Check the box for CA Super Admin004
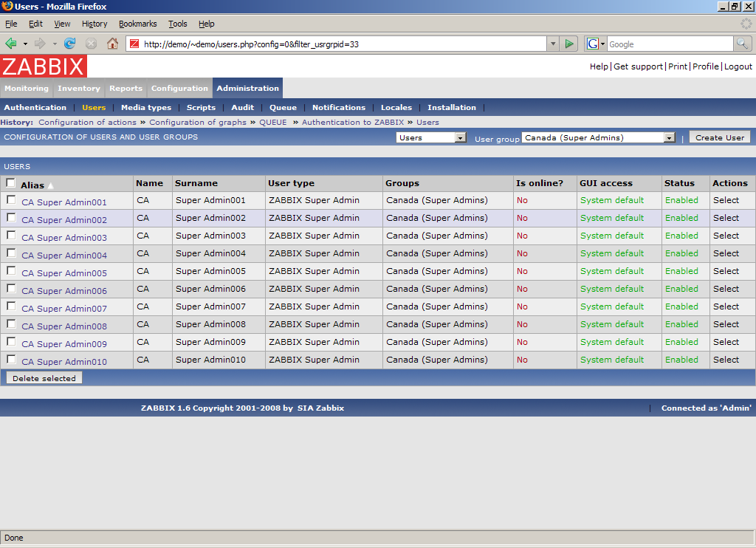The height and width of the screenshot is (548, 756). 12,253
